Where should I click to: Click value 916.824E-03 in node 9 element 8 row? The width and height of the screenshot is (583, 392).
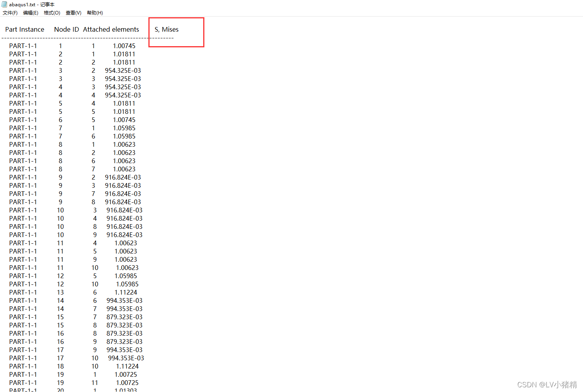coord(123,202)
